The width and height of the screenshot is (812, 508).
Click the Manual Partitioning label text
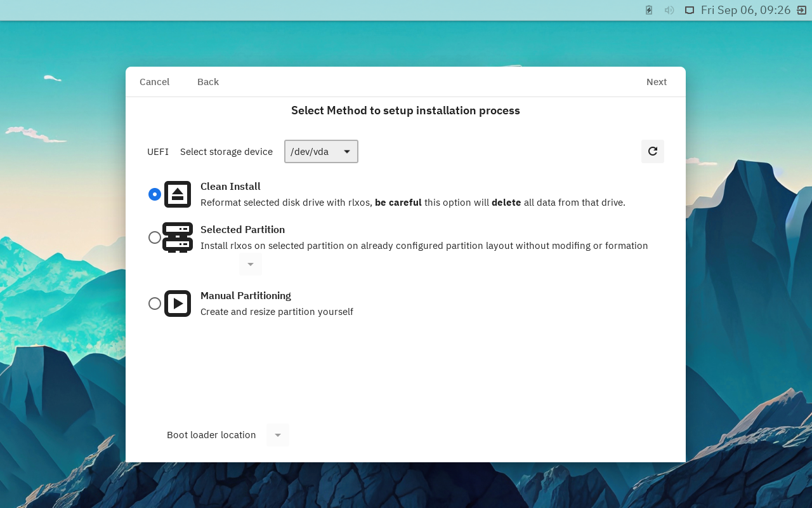click(246, 296)
